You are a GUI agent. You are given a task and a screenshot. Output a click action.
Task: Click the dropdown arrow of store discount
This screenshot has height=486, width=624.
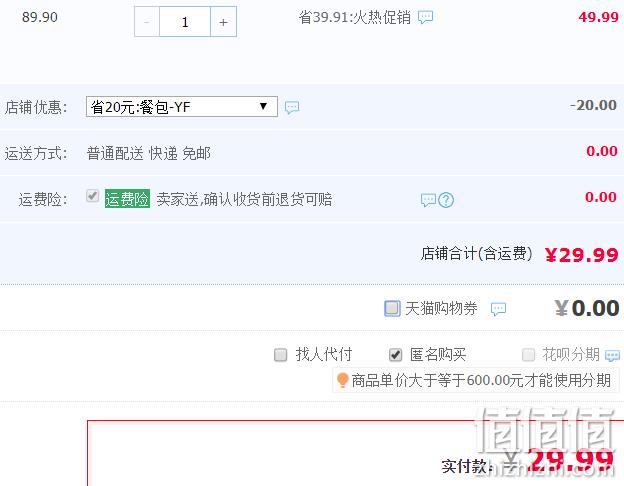pos(263,106)
